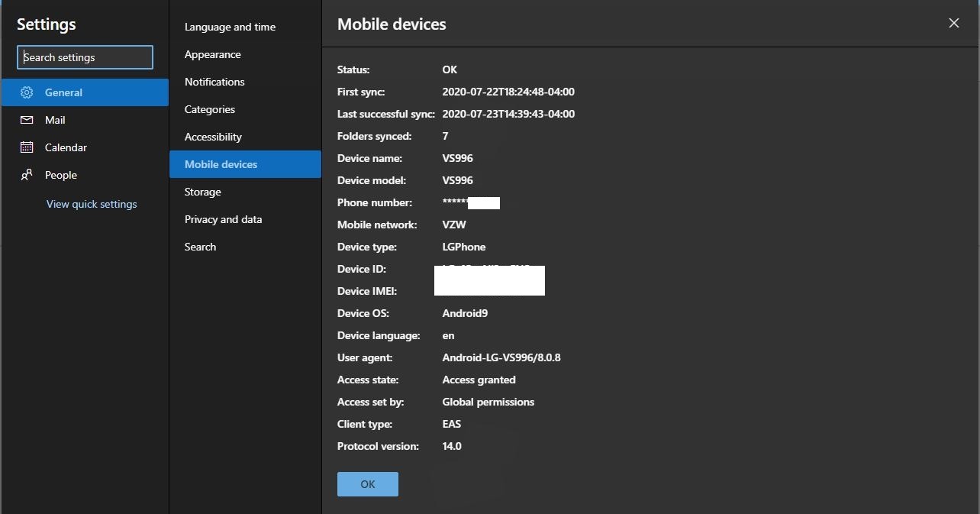The width and height of the screenshot is (980, 514).
Task: Click the Device type value LGPhone
Action: point(464,247)
